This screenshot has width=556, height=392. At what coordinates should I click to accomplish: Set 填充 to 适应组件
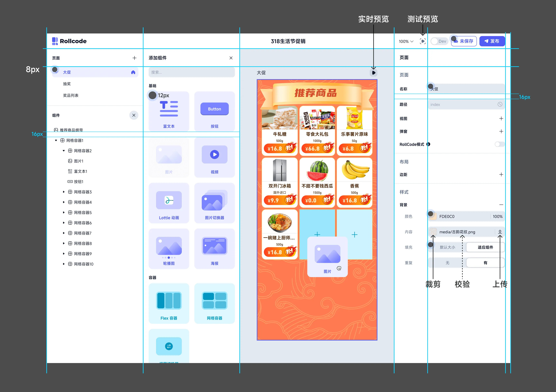[x=485, y=247]
